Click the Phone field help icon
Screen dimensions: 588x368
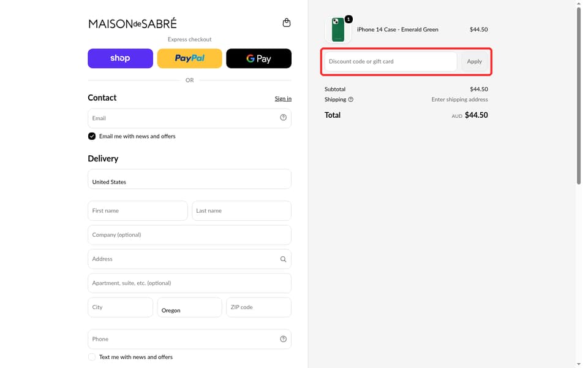[283, 339]
